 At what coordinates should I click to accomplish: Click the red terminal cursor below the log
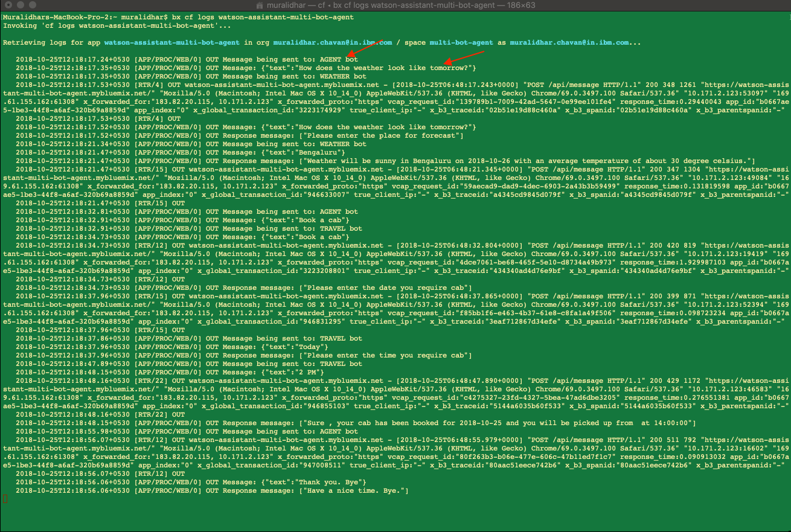pyautogui.click(x=5, y=499)
